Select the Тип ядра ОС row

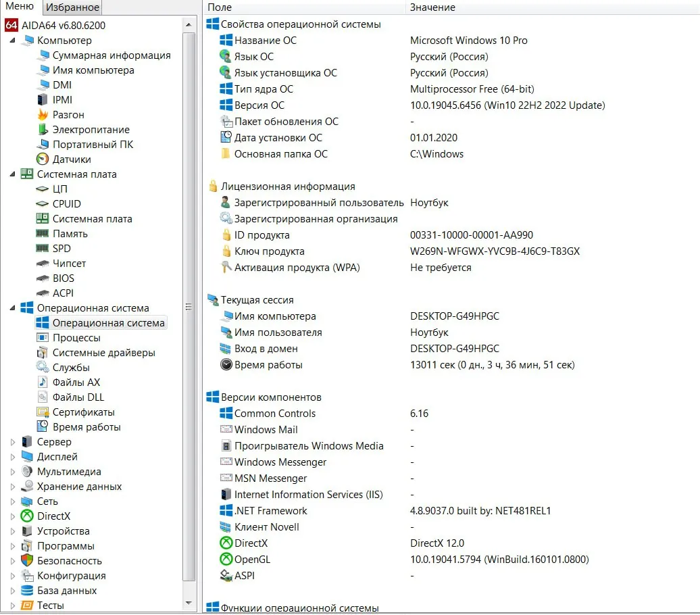pyautogui.click(x=452, y=89)
